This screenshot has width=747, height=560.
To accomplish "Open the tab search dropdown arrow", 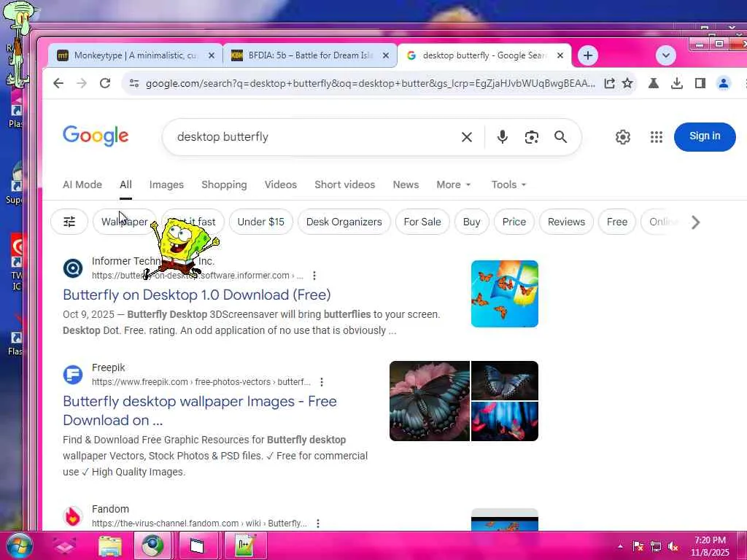I will (x=665, y=55).
